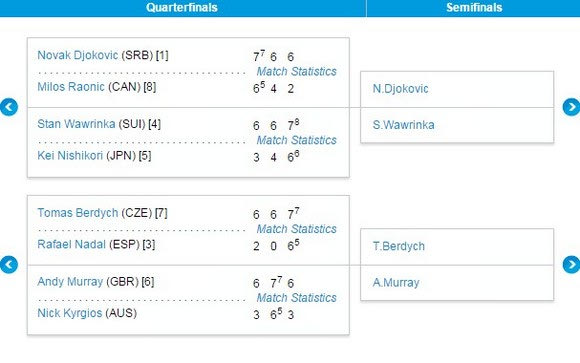Open Andy Murray player link
The width and height of the screenshot is (580, 363).
[70, 282]
